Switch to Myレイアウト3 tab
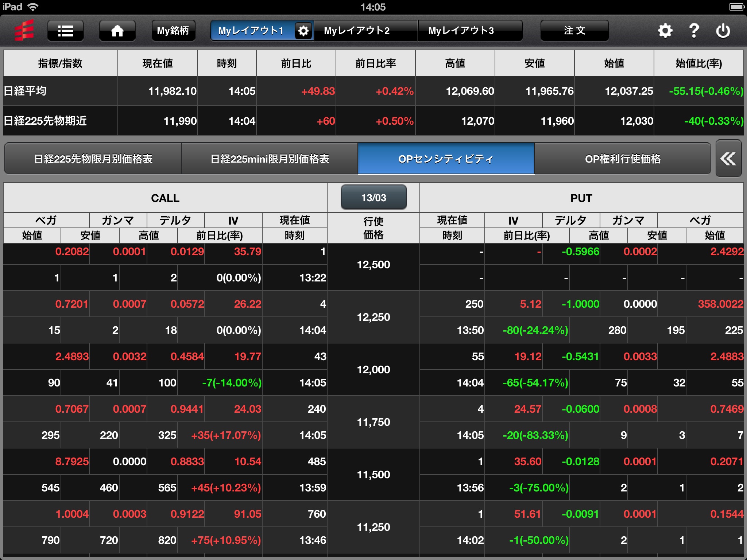The height and width of the screenshot is (560, 747). [x=470, y=31]
